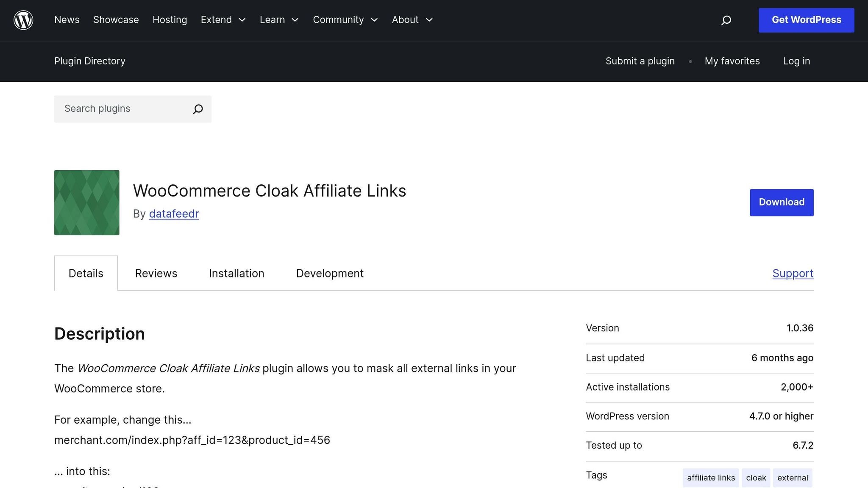Open My favorites link
This screenshot has width=868, height=488.
732,61
